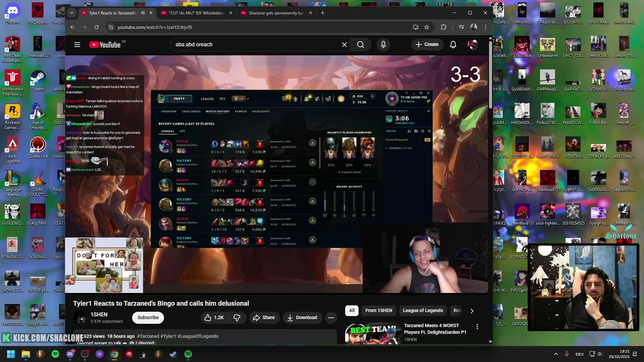Open the Chrome media control icon
The width and height of the screenshot is (644, 362).
coord(461,27)
